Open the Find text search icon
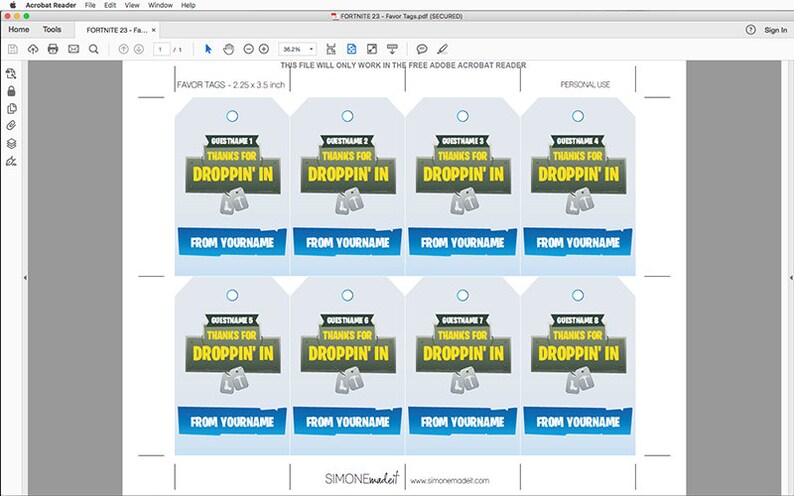 94,49
